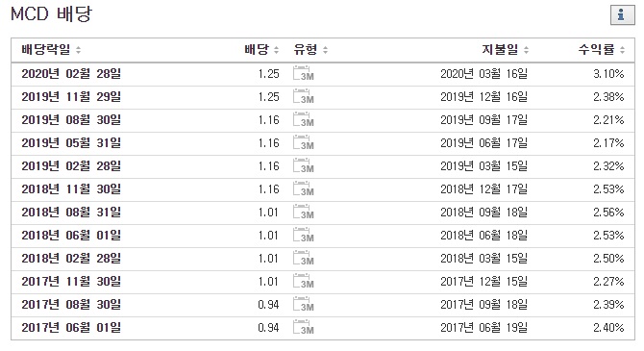Viewport: 644px width, 351px height.
Task: Click payment date 2017년 06월 19일
Action: pos(483,327)
